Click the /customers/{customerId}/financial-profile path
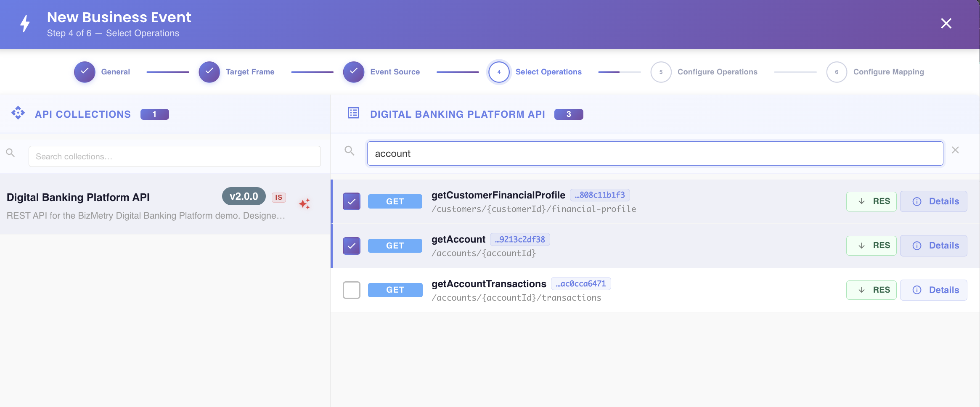 534,209
